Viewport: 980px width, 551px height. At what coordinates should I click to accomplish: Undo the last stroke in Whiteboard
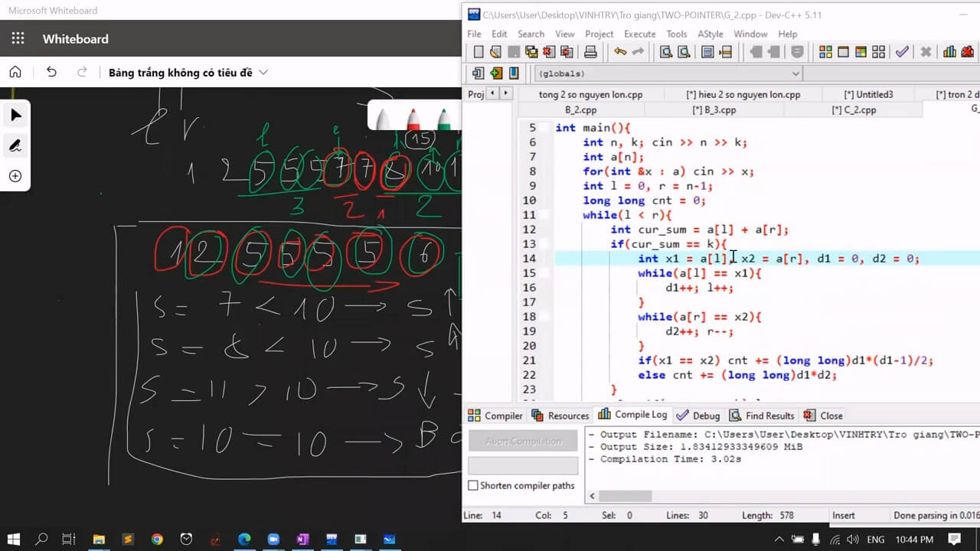coord(51,72)
